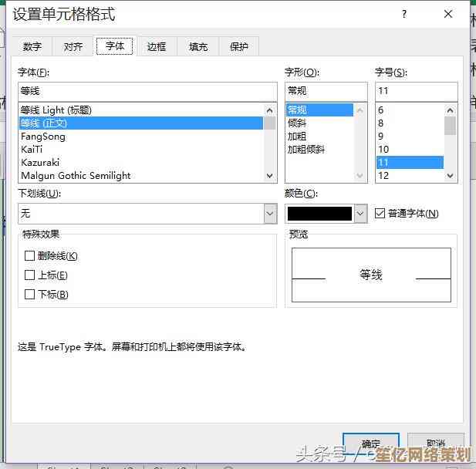Open the 对齐 tab

click(73, 46)
